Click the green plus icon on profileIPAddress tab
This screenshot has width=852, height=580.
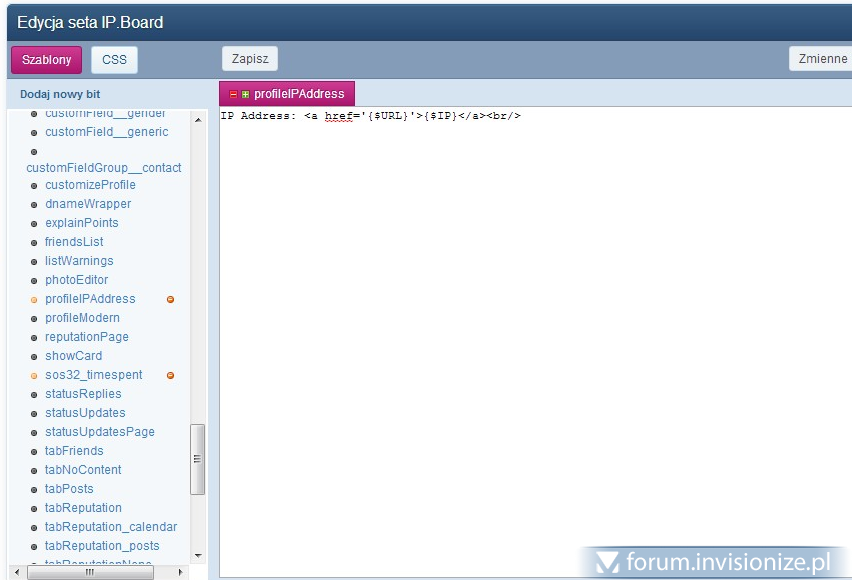coord(245,94)
